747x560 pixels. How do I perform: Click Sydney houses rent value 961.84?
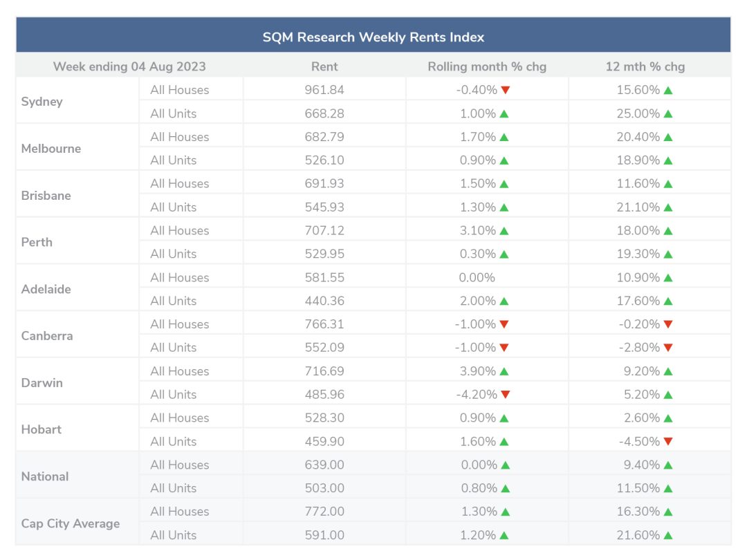click(x=324, y=90)
